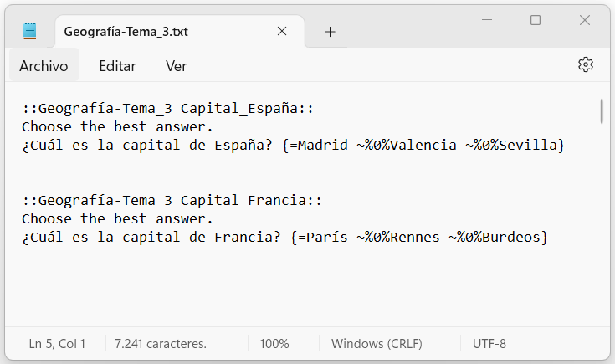Add a new tab with plus icon
This screenshot has height=364, width=615.
[331, 32]
